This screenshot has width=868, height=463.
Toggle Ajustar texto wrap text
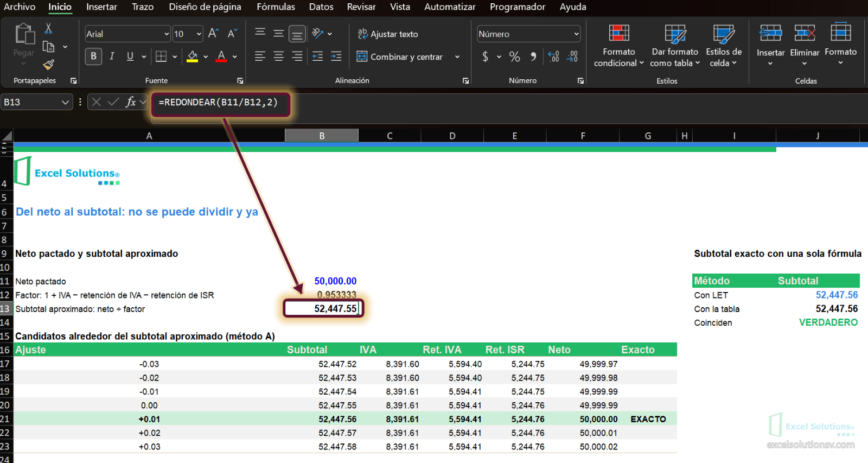(x=388, y=34)
